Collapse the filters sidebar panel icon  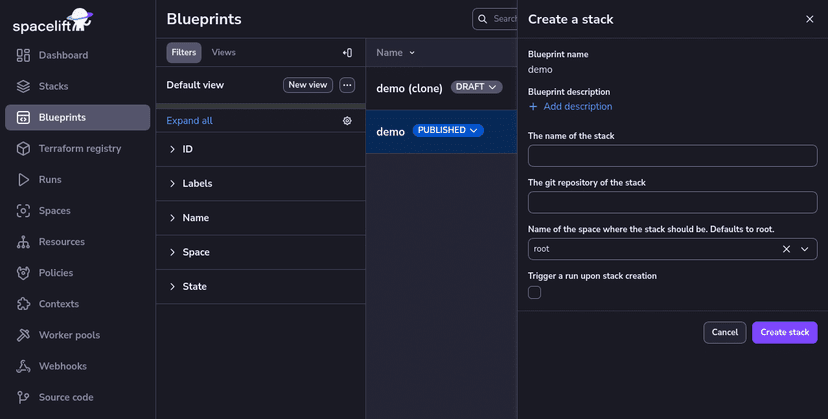click(x=347, y=53)
